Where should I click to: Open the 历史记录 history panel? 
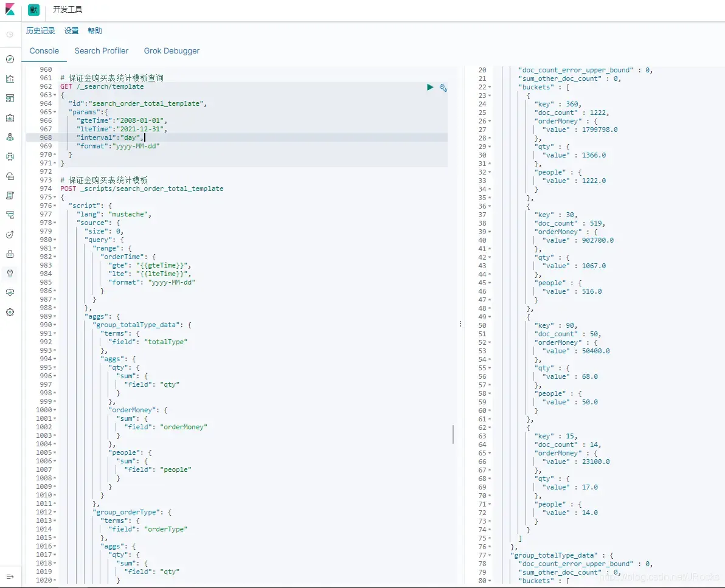[40, 30]
